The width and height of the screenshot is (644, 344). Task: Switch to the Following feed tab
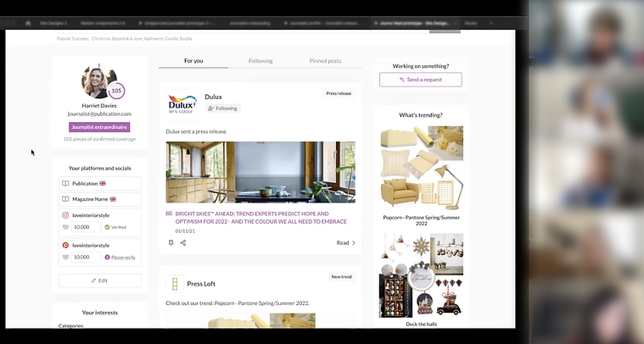pyautogui.click(x=260, y=61)
